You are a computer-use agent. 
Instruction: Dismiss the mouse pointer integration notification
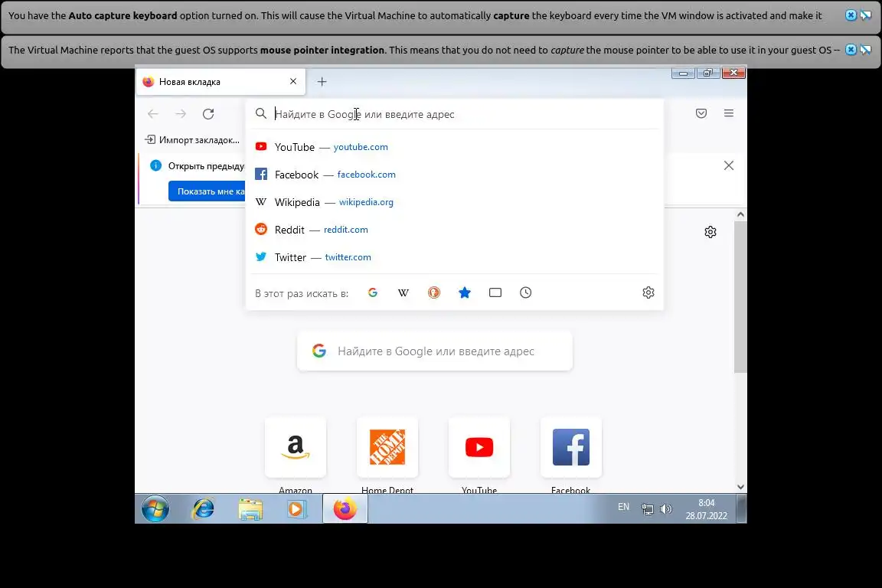coord(851,50)
